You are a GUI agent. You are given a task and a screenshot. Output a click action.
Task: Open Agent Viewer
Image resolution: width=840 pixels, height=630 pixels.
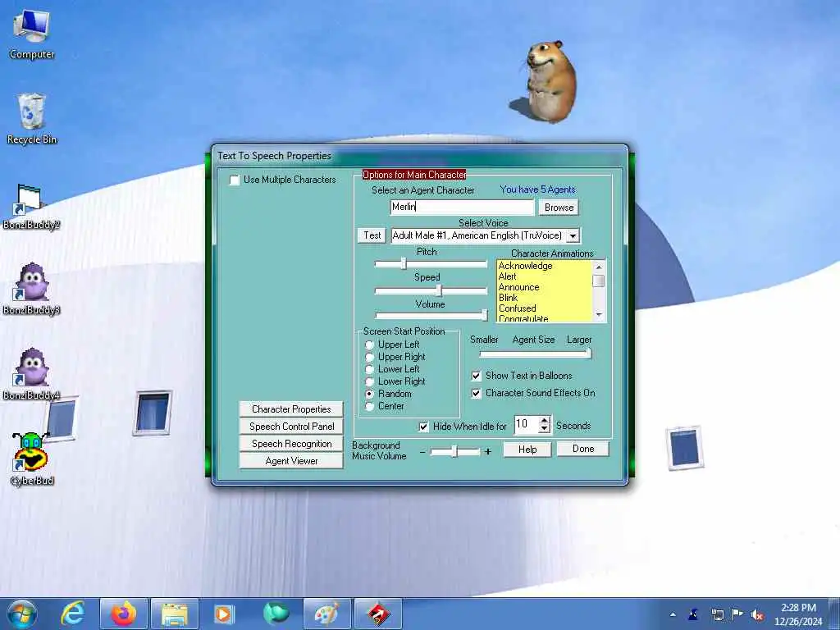[x=291, y=461]
